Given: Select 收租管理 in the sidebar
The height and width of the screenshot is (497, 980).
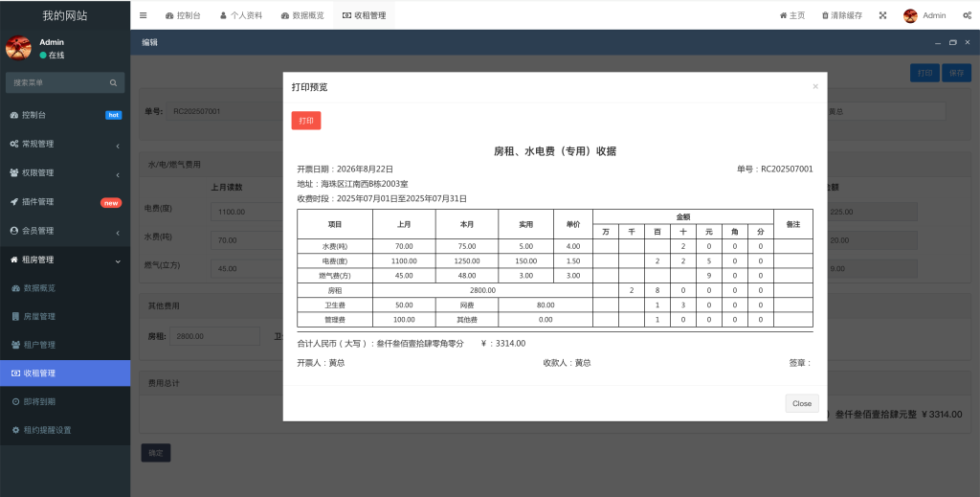Looking at the screenshot, I should click(65, 373).
